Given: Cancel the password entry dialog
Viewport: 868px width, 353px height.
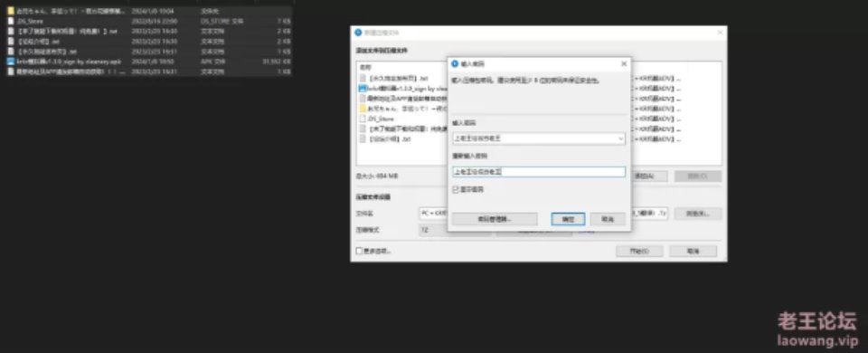Looking at the screenshot, I should (x=608, y=219).
